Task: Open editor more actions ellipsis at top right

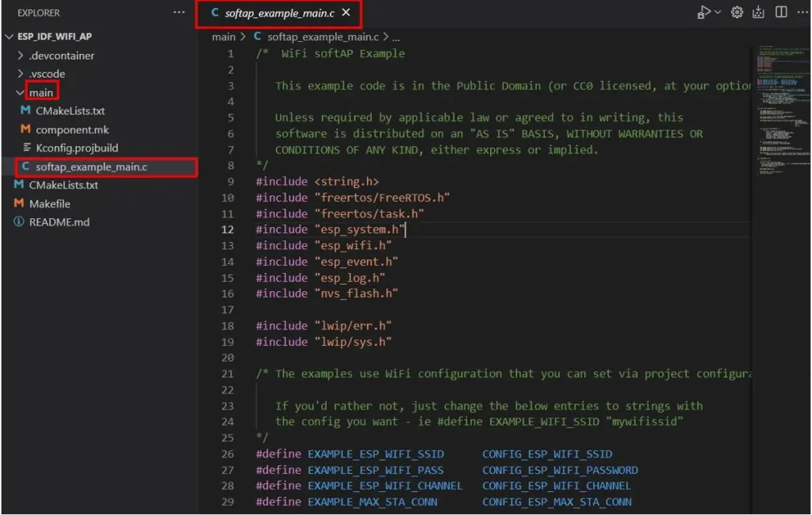Action: coord(802,12)
